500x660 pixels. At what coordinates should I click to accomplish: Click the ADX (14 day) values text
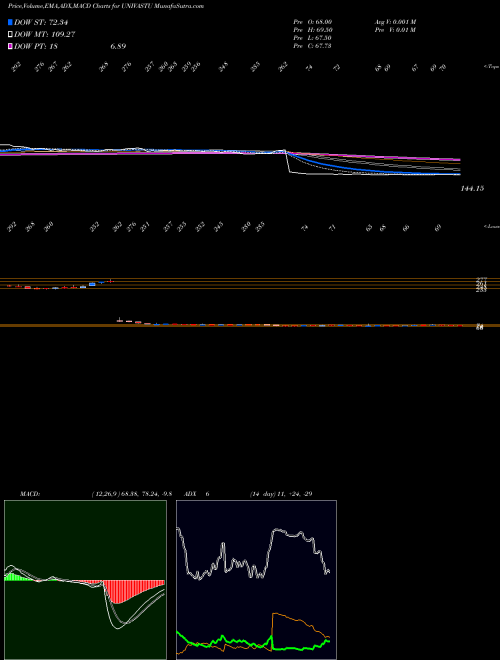coord(280,494)
